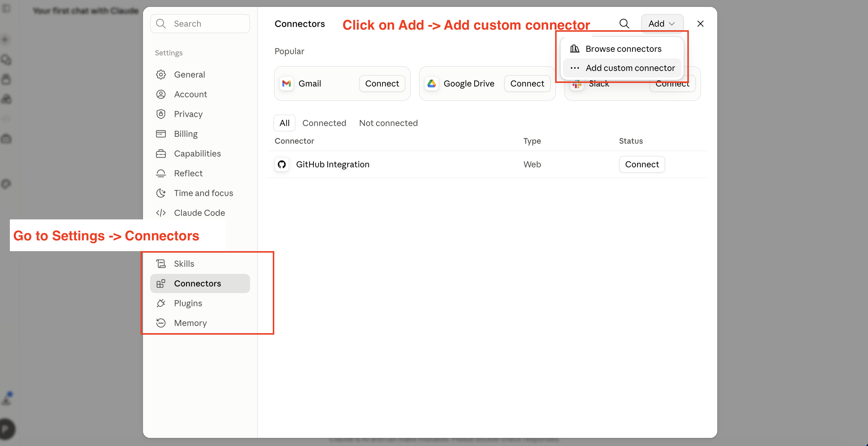Open Time and focus settings
This screenshot has height=446, width=868.
(200, 193)
